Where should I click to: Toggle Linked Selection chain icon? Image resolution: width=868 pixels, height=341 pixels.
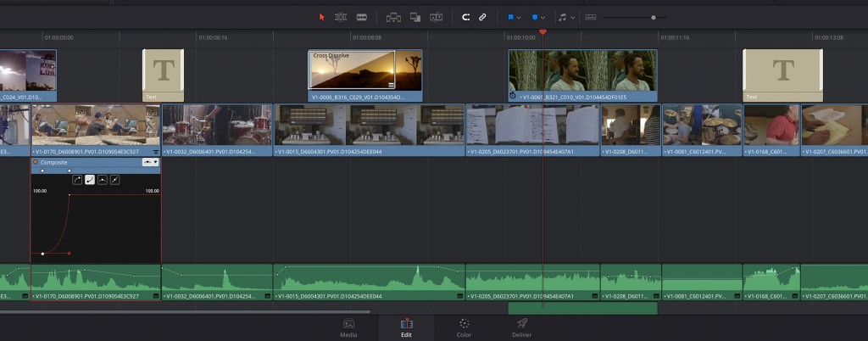pos(482,17)
